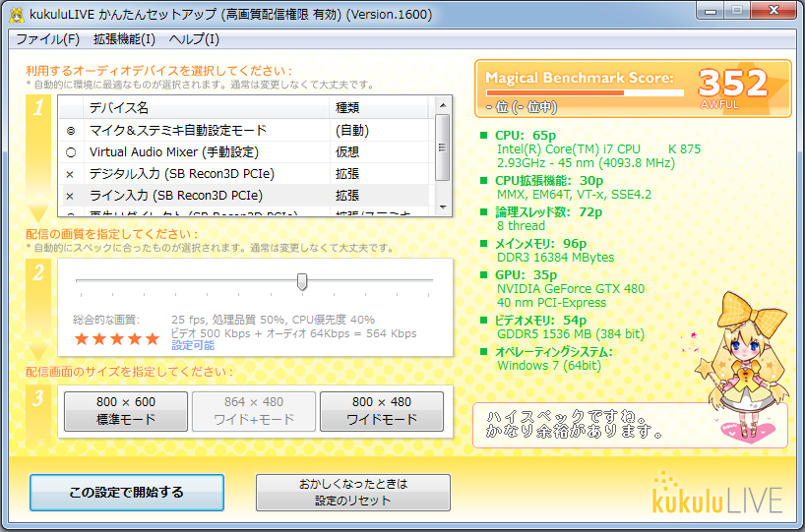Click the mascot girl character image
The image size is (805, 532).
point(742,365)
